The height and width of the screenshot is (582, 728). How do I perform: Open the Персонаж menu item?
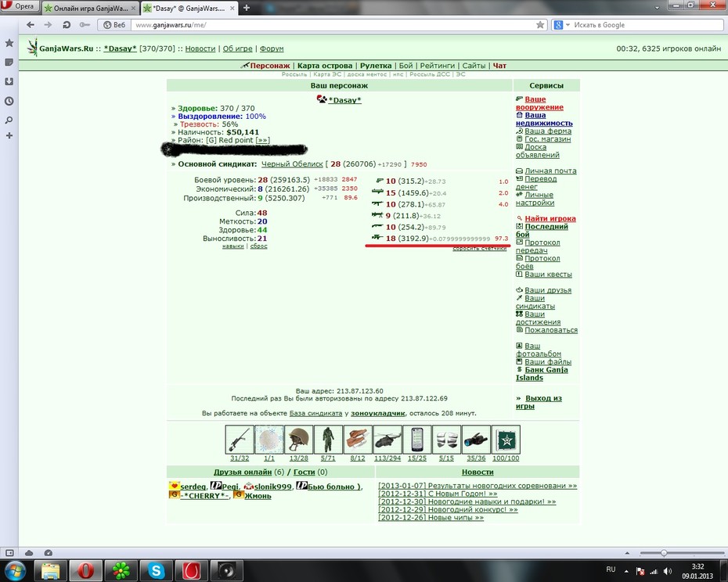(x=270, y=66)
